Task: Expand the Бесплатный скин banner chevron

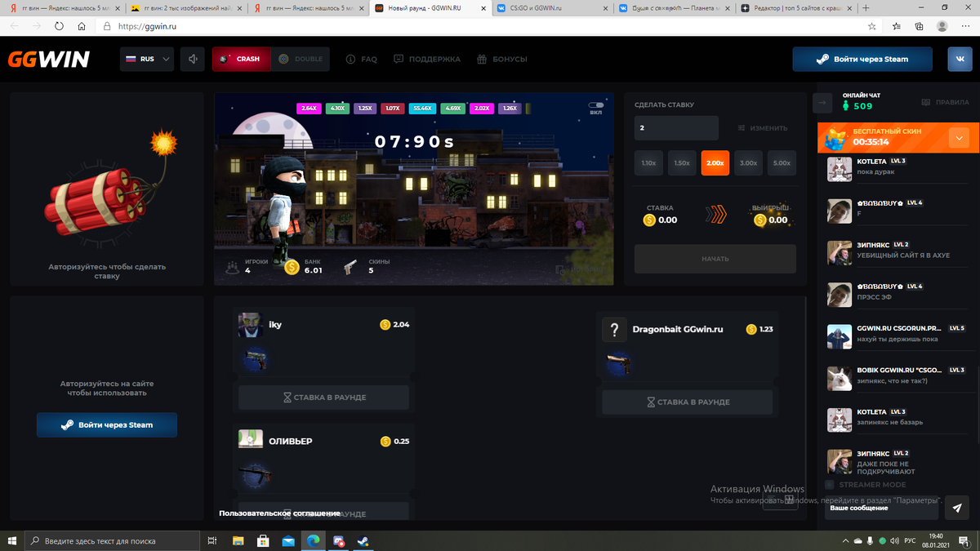Action: coord(959,138)
